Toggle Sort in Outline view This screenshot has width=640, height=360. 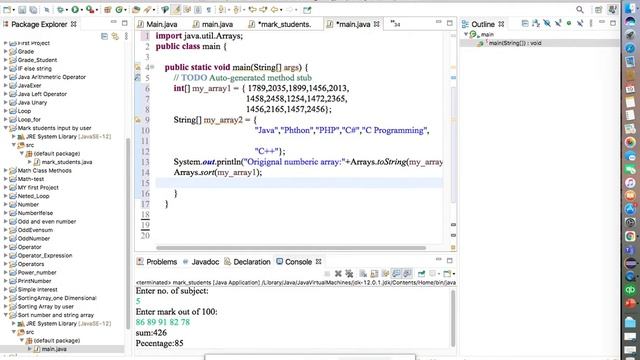point(536,24)
